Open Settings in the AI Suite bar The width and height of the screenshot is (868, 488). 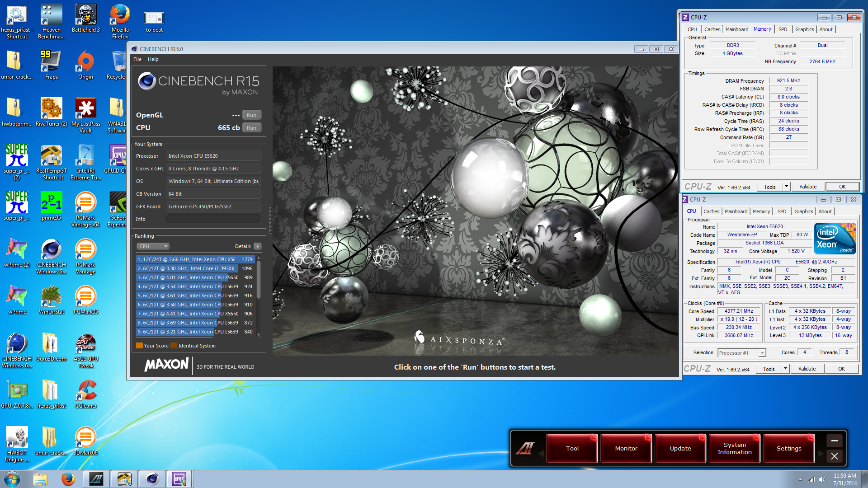(x=789, y=448)
